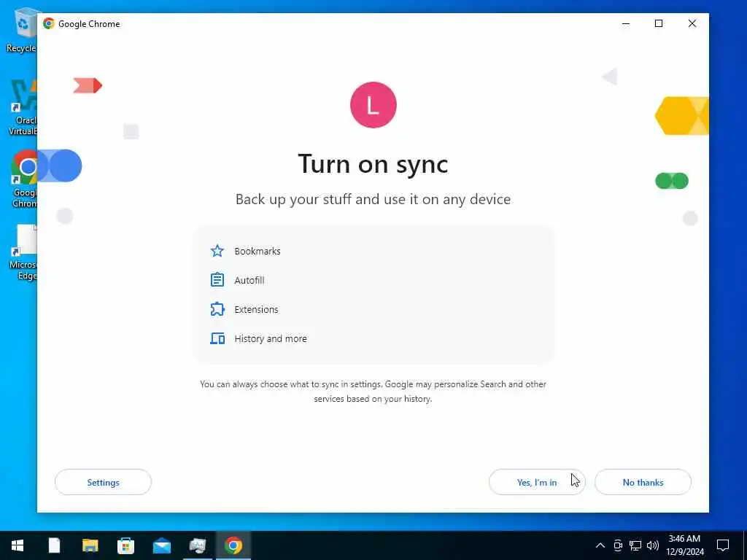Click the Turn on sync heading
747x560 pixels.
coord(373,164)
